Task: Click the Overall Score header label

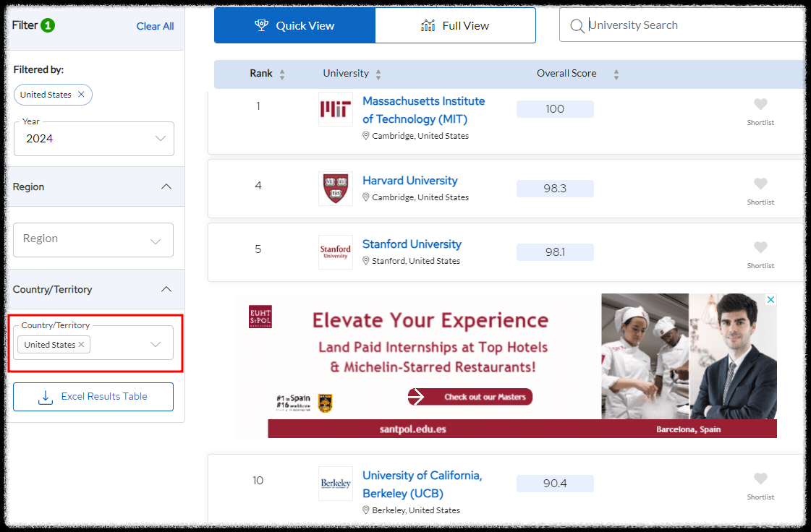Action: (566, 74)
